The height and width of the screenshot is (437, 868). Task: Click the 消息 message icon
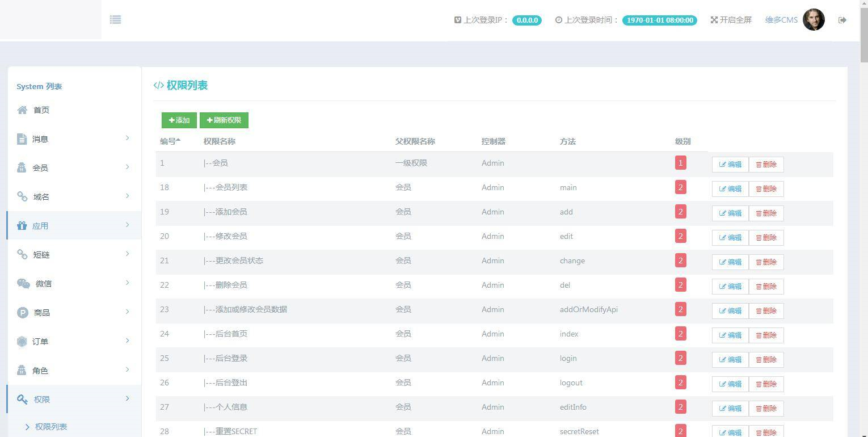(22, 138)
